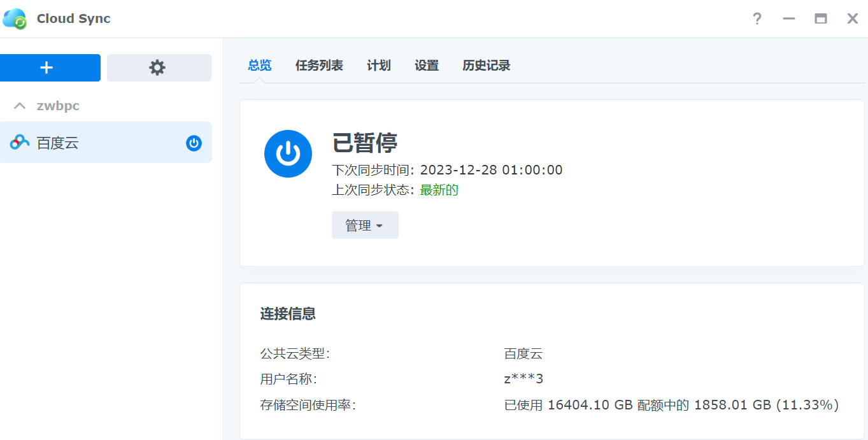Screen dimensions: 868x440
Task: Open the gear settings button in sidebar
Action: click(158, 67)
